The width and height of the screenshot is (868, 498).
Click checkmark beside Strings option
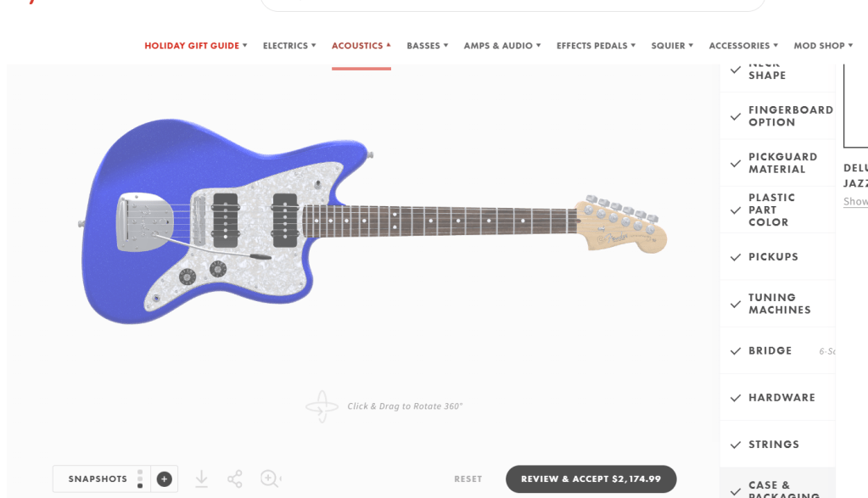[x=735, y=445]
